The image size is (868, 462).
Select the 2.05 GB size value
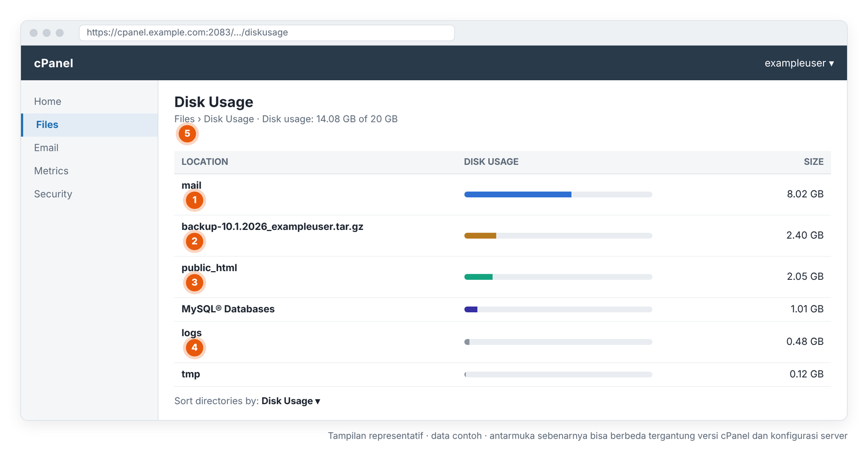805,277
